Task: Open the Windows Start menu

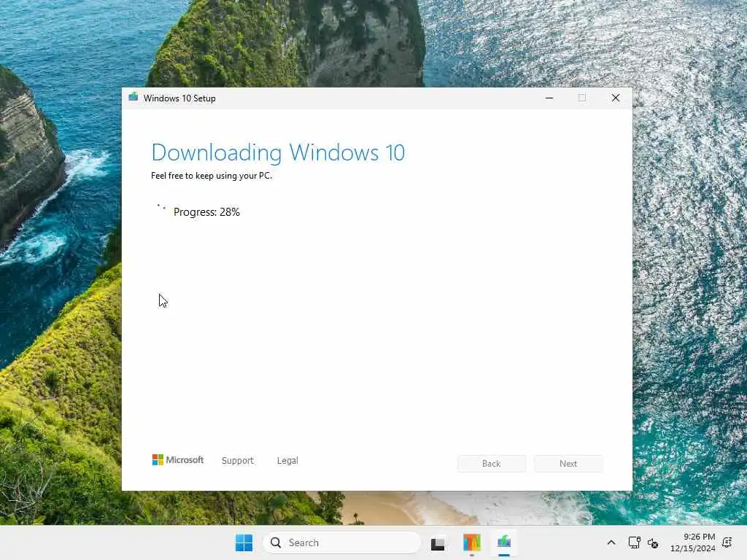Action: tap(244, 542)
